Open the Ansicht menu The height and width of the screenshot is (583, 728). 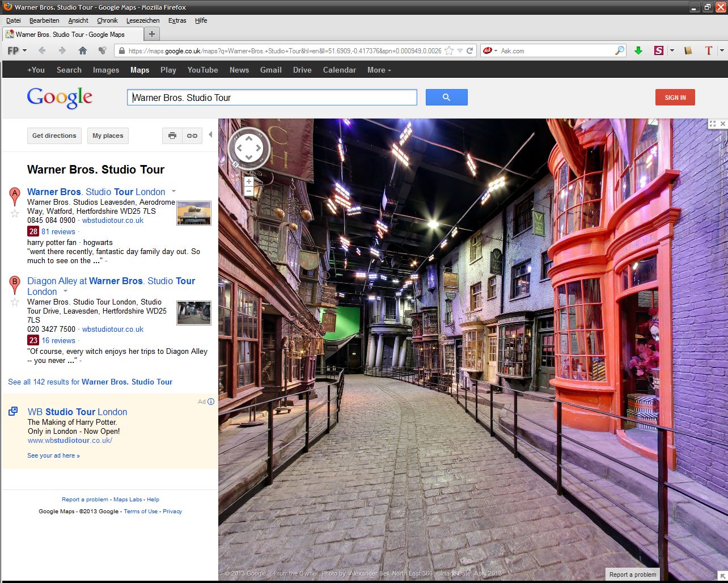click(x=78, y=20)
